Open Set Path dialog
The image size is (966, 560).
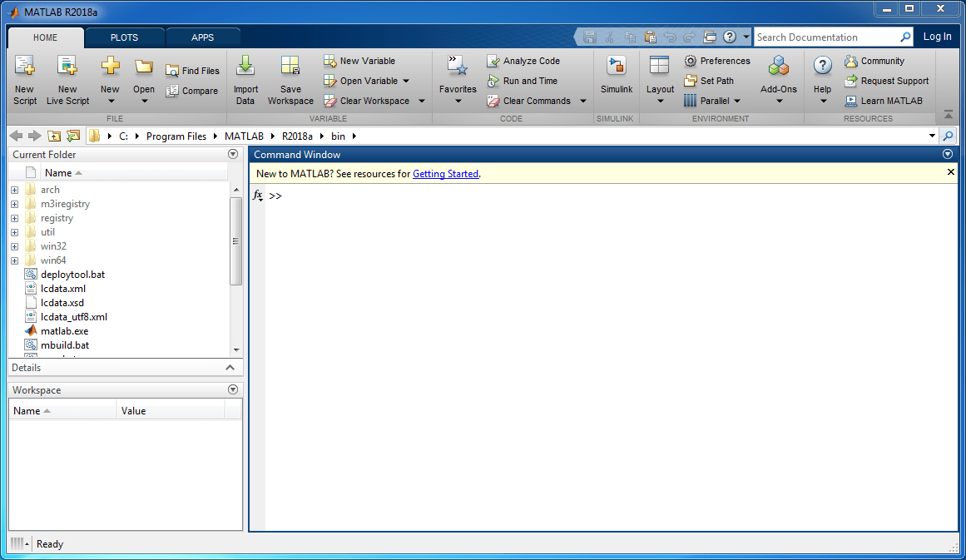(709, 81)
